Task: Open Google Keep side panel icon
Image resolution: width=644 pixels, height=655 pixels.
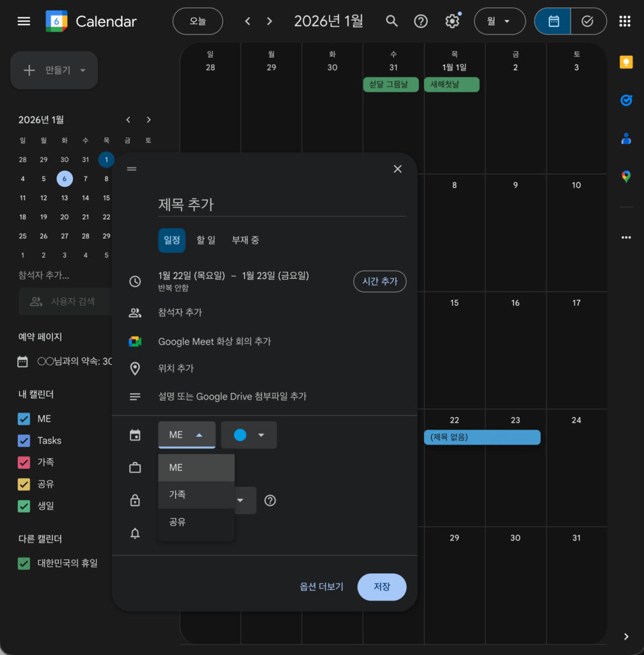Action: (626, 61)
